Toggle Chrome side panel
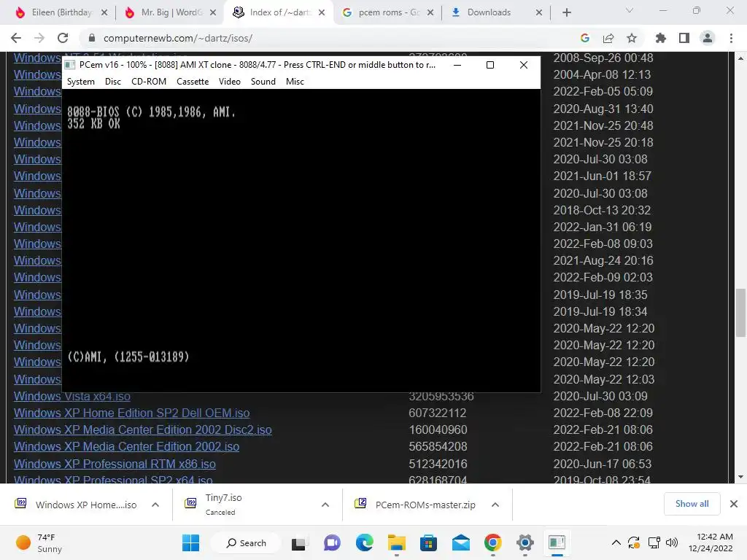The width and height of the screenshot is (747, 560). 684,38
